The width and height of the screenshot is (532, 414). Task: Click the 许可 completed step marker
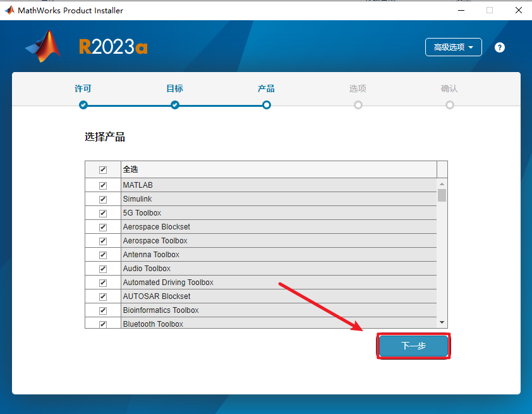(83, 105)
